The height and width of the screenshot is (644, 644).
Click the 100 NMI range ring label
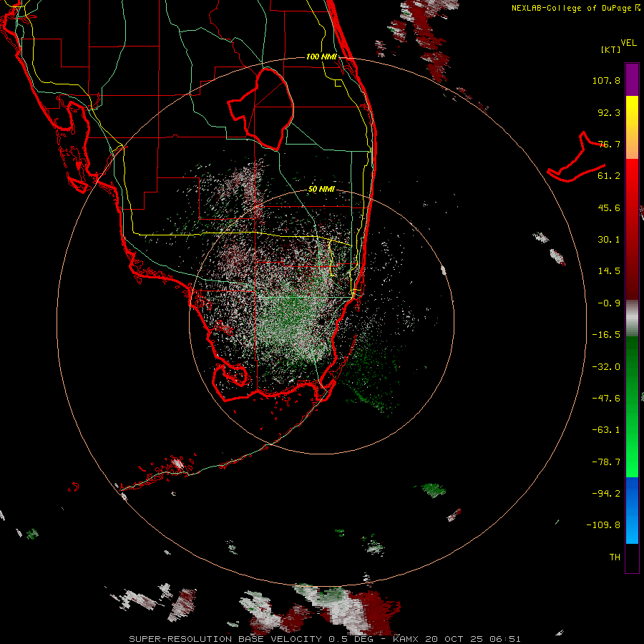tap(321, 57)
